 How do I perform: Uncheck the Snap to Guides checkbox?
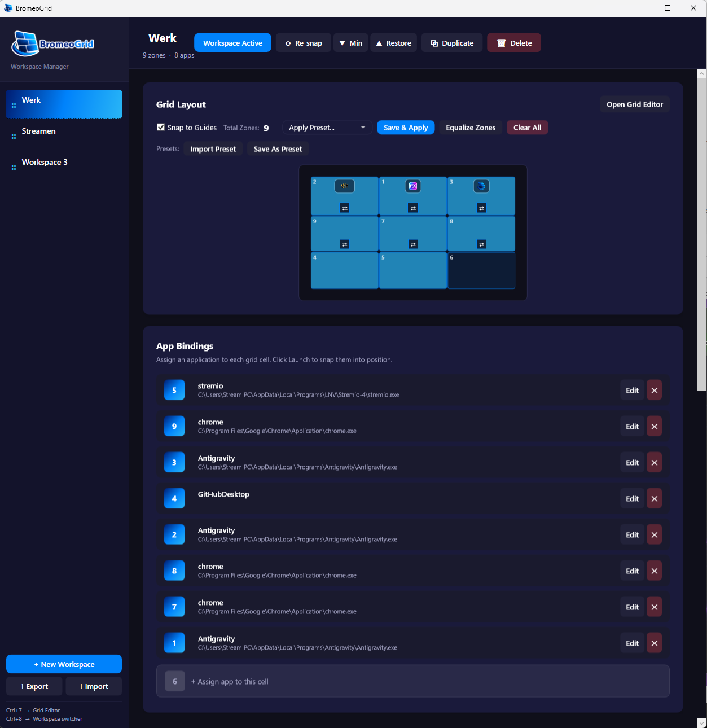tap(161, 127)
